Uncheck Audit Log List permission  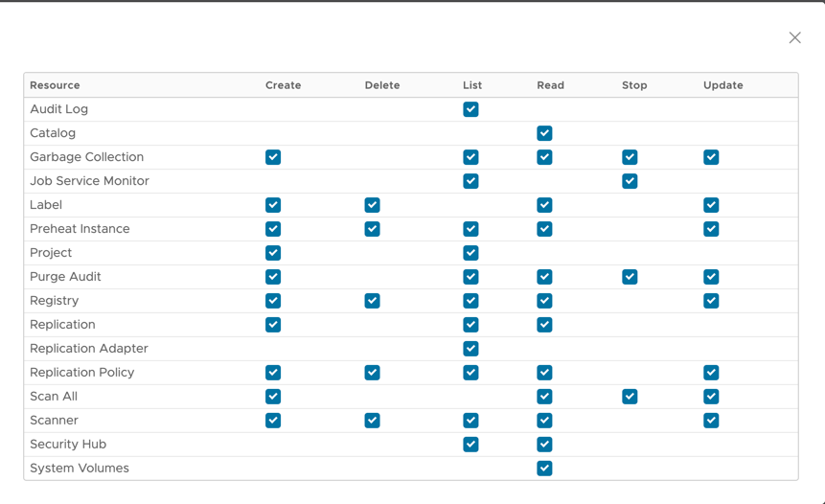(470, 109)
